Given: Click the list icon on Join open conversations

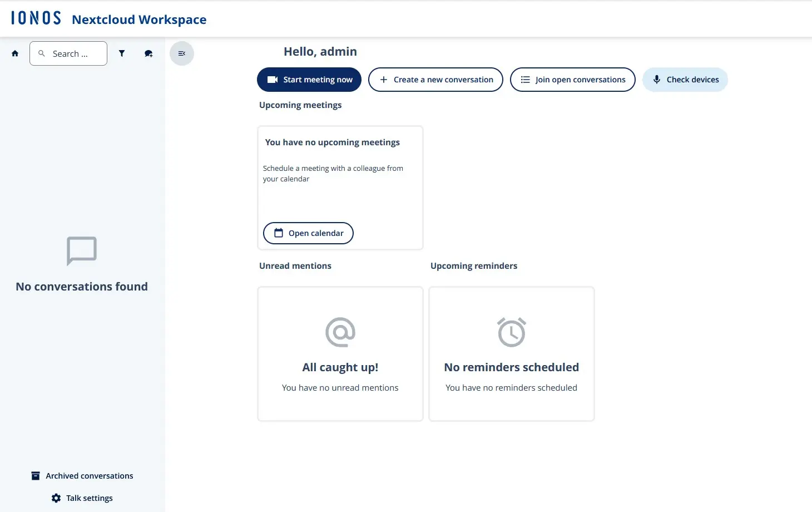Looking at the screenshot, I should tap(525, 79).
